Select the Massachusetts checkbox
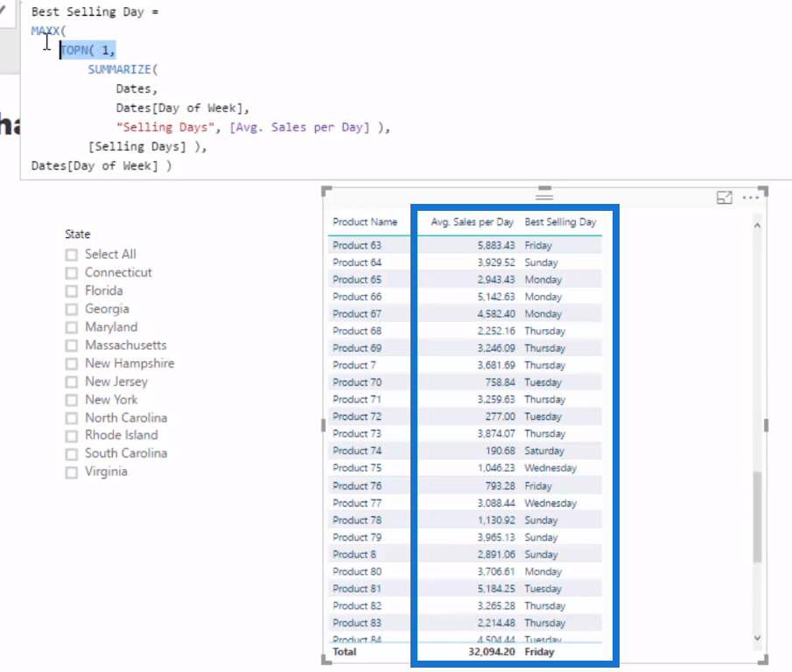792x672 pixels. point(71,346)
